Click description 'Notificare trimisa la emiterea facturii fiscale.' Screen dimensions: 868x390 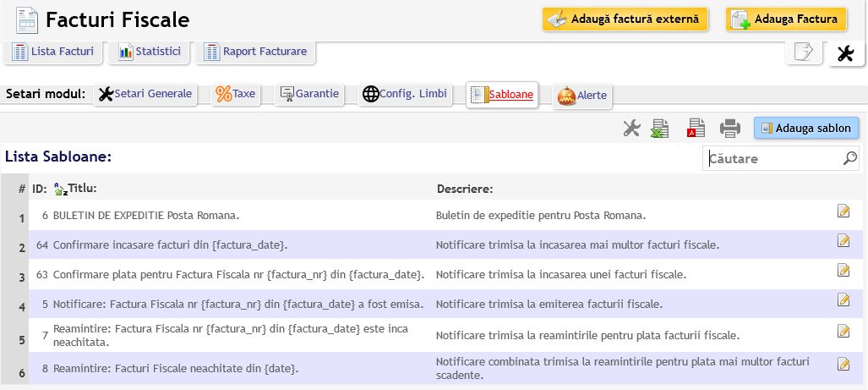pyautogui.click(x=549, y=305)
